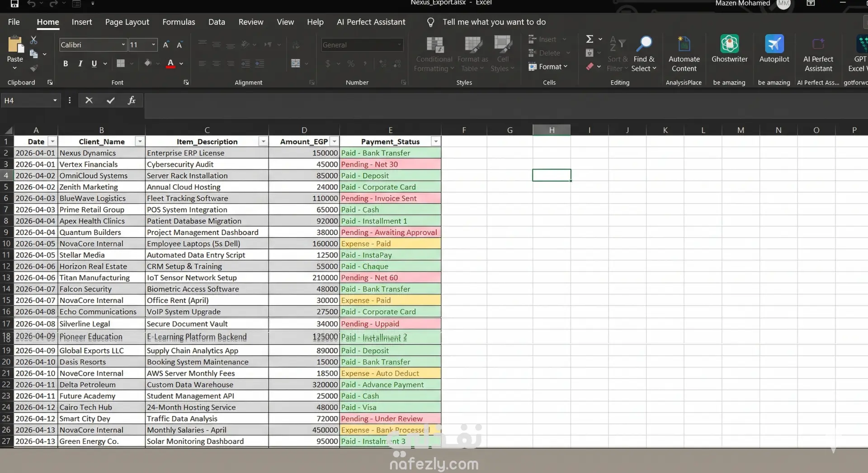The height and width of the screenshot is (473, 868).
Task: Click the Cut scissors icon
Action: (33, 40)
